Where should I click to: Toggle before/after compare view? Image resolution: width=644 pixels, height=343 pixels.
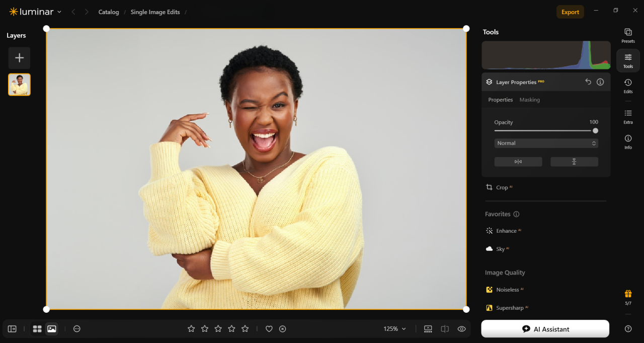(445, 329)
